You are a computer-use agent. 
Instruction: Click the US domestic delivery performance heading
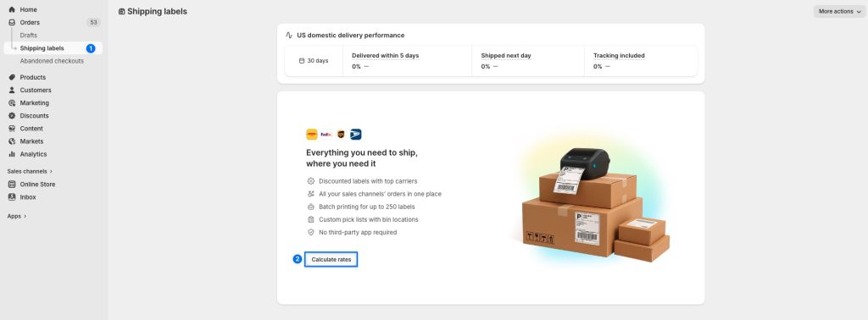350,35
